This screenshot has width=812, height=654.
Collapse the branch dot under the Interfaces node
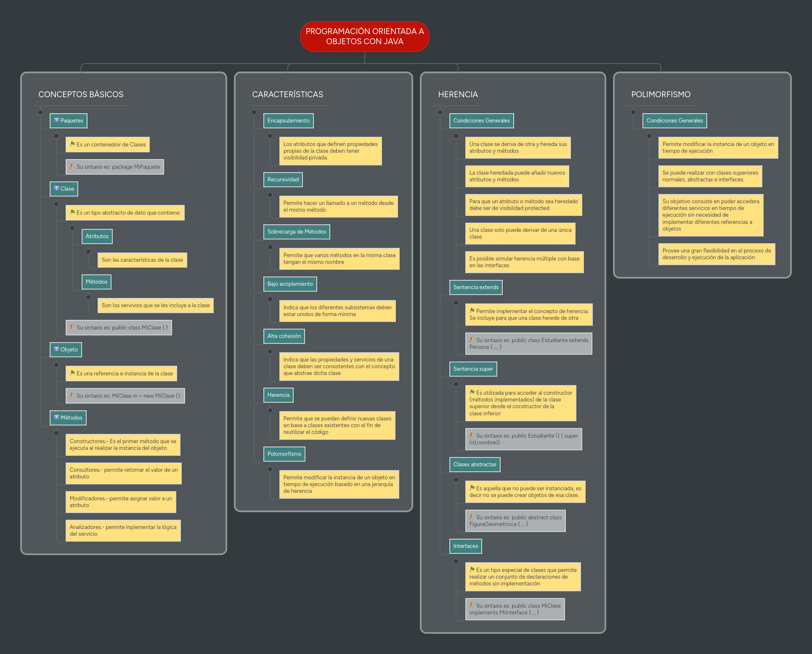(456, 561)
